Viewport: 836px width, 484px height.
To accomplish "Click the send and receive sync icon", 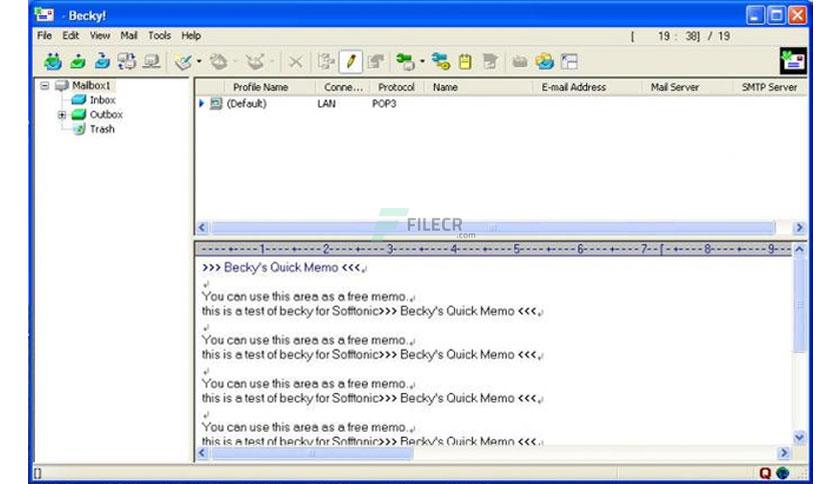I will coord(127,62).
